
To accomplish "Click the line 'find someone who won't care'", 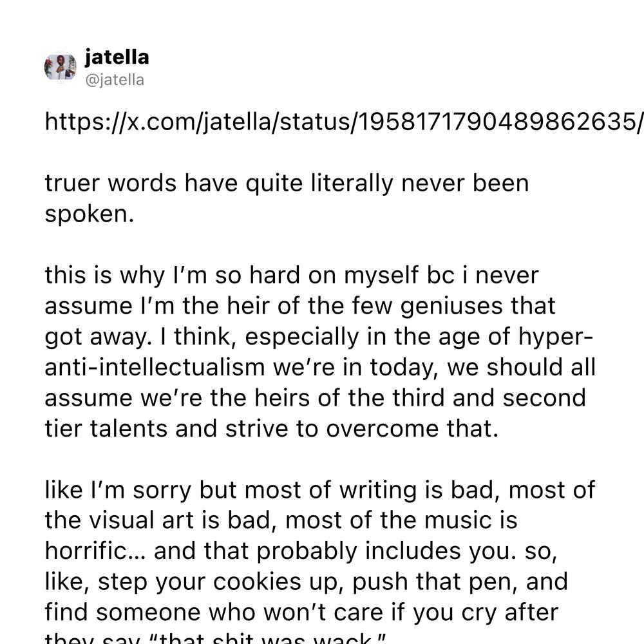I will tap(301, 612).
